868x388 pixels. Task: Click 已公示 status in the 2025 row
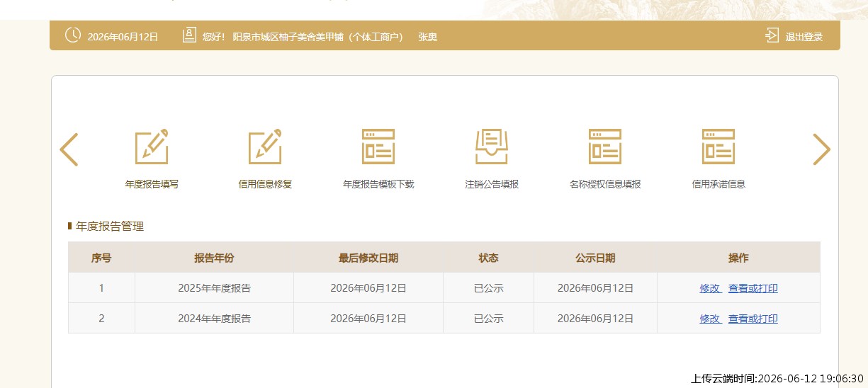(488, 288)
